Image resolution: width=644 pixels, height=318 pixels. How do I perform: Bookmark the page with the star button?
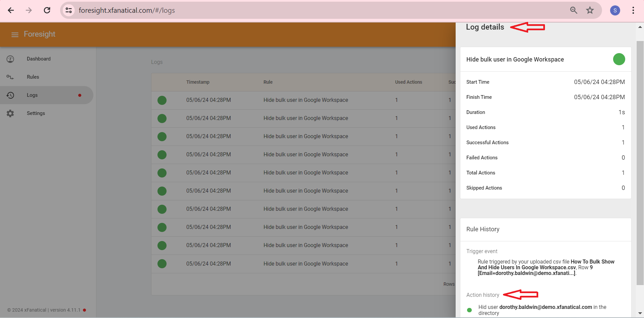click(590, 10)
